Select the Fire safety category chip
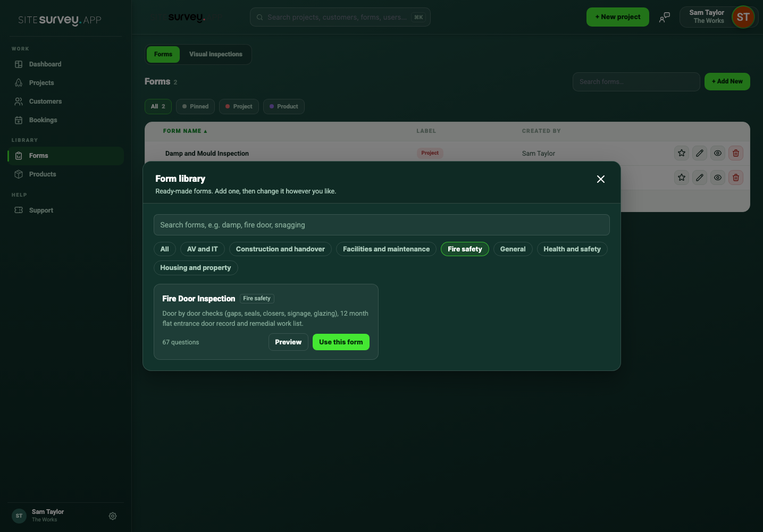 click(x=465, y=249)
